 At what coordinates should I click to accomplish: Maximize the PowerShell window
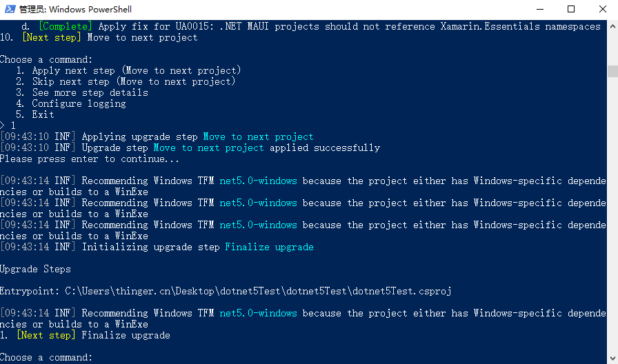(x=571, y=9)
